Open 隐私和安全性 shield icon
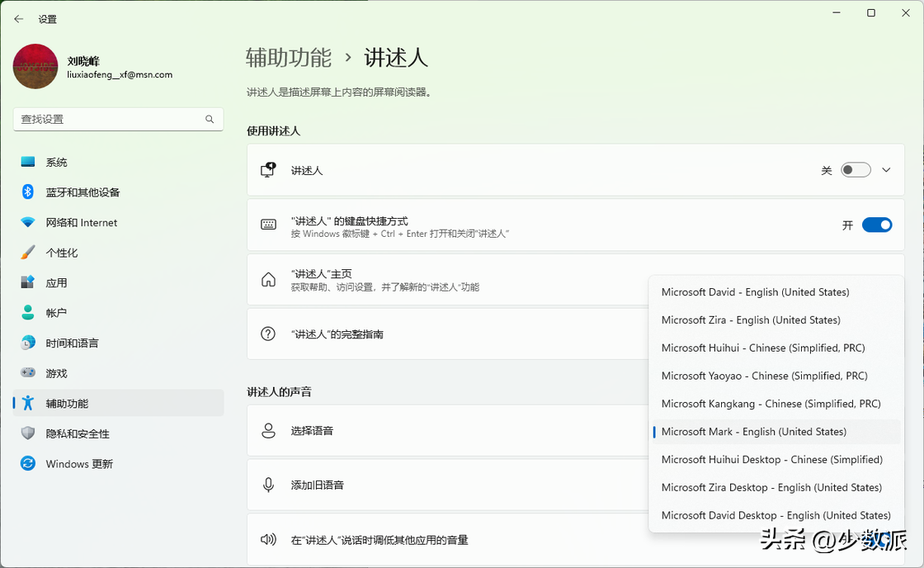The image size is (924, 568). pos(28,433)
